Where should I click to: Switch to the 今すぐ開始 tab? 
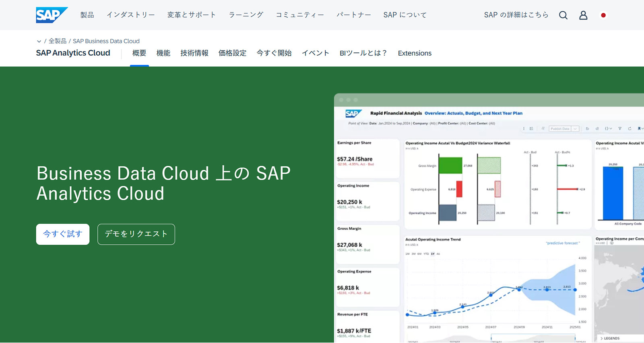274,53
